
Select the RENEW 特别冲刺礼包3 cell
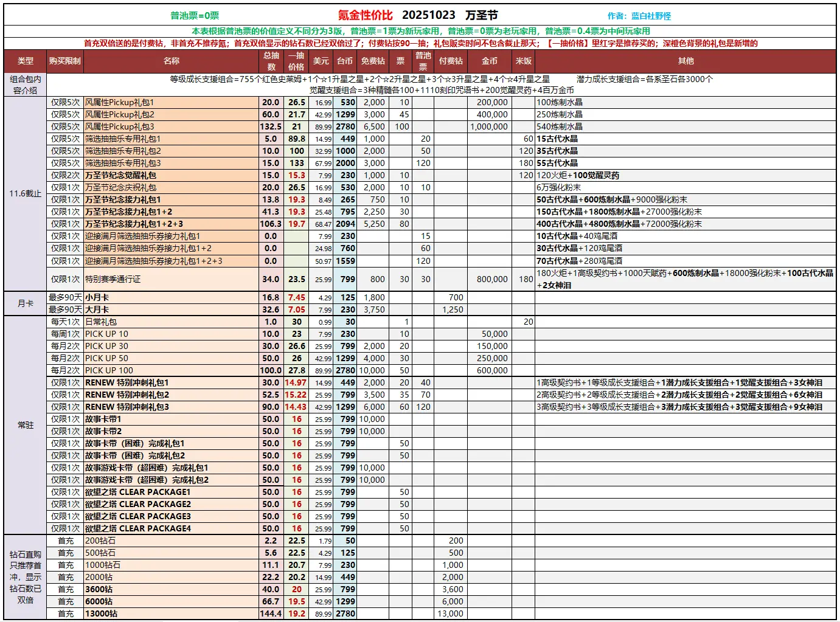point(127,407)
